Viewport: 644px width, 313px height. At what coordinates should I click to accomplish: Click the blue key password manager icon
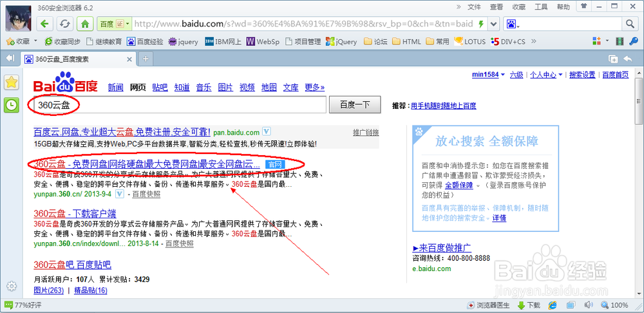[634, 41]
